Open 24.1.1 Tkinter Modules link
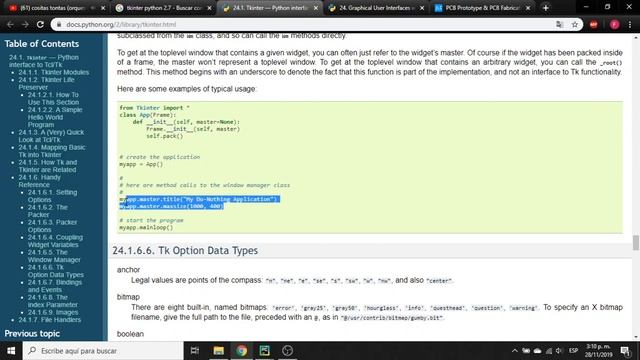The image size is (640, 360). (53, 72)
